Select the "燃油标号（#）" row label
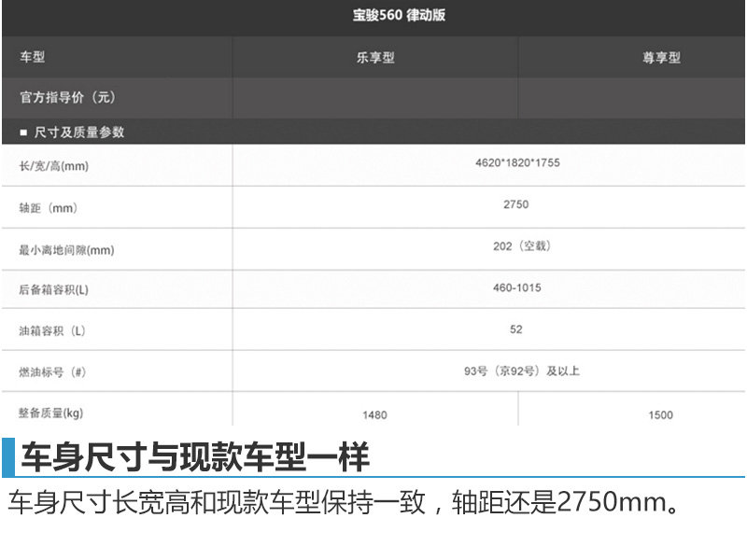The height and width of the screenshot is (560, 747). point(52,371)
